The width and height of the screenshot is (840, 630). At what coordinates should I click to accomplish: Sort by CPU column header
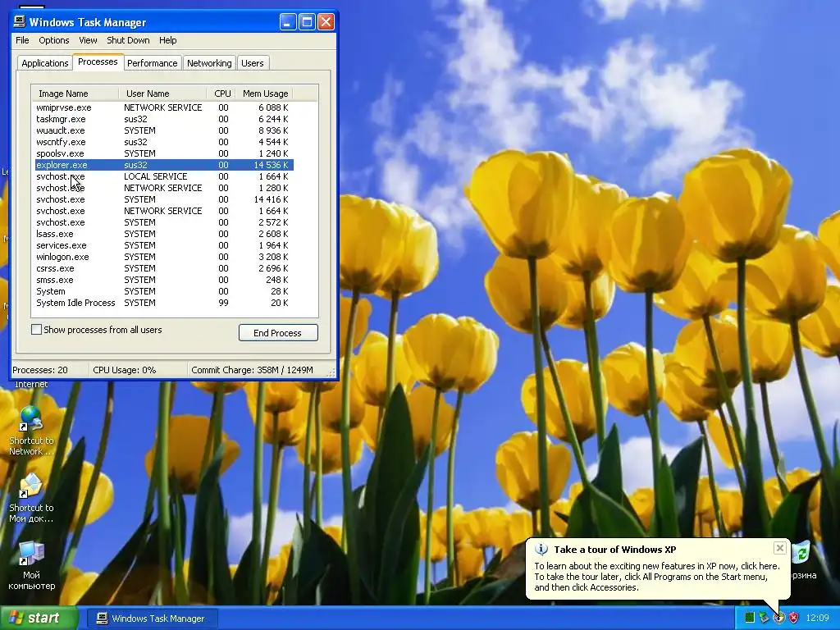tap(221, 94)
